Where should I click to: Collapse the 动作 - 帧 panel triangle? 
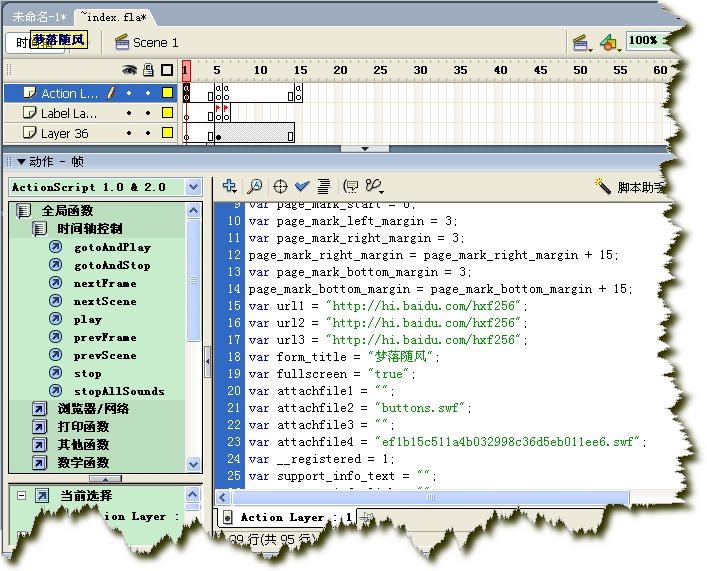tap(21, 161)
